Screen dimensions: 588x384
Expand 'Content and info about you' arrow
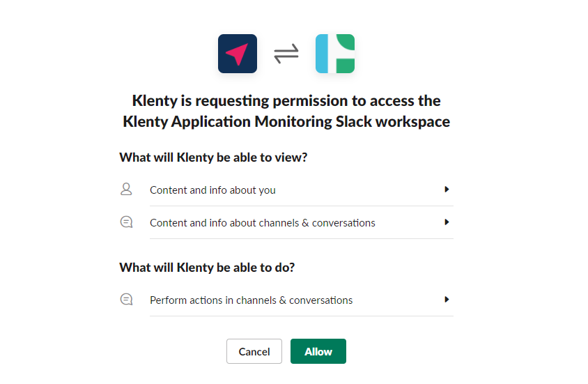coord(447,189)
